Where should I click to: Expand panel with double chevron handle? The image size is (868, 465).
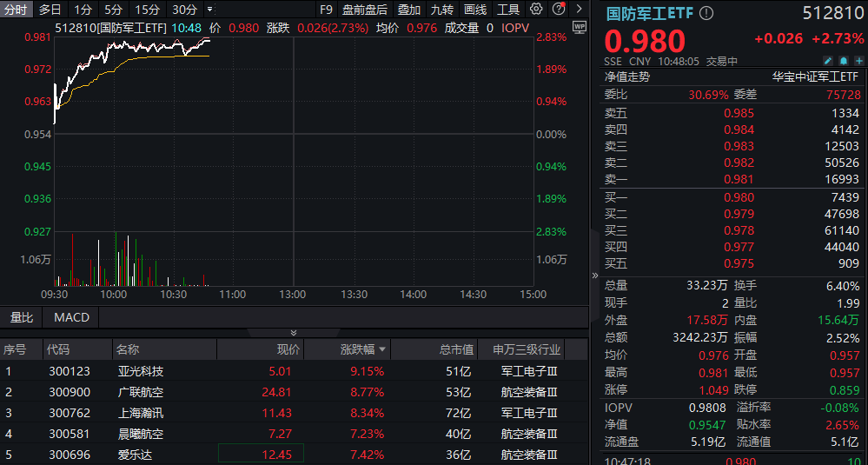[x=294, y=333]
